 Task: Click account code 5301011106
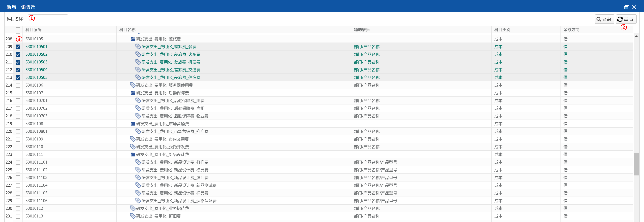[x=37, y=201]
